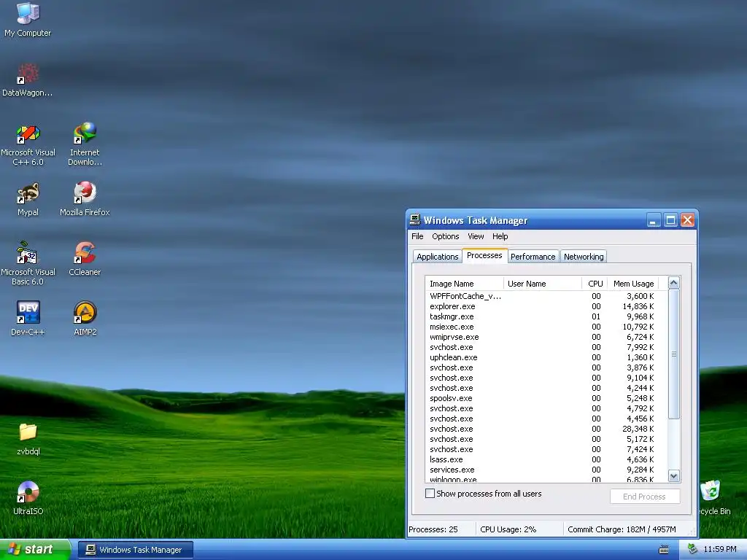Select the wmiprvse.exe process
The image size is (747, 560).
click(543, 337)
